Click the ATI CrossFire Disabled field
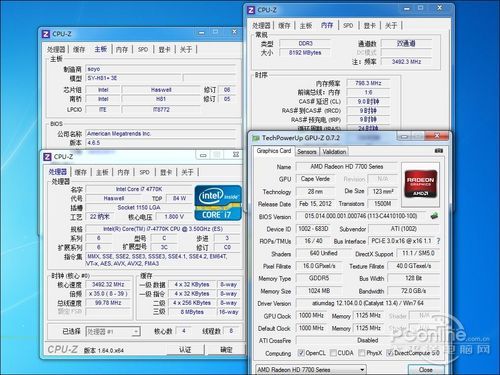Viewport: 500px width, 375px height. click(368, 340)
